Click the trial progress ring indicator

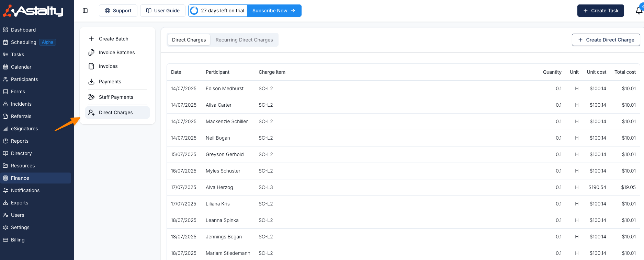click(194, 11)
